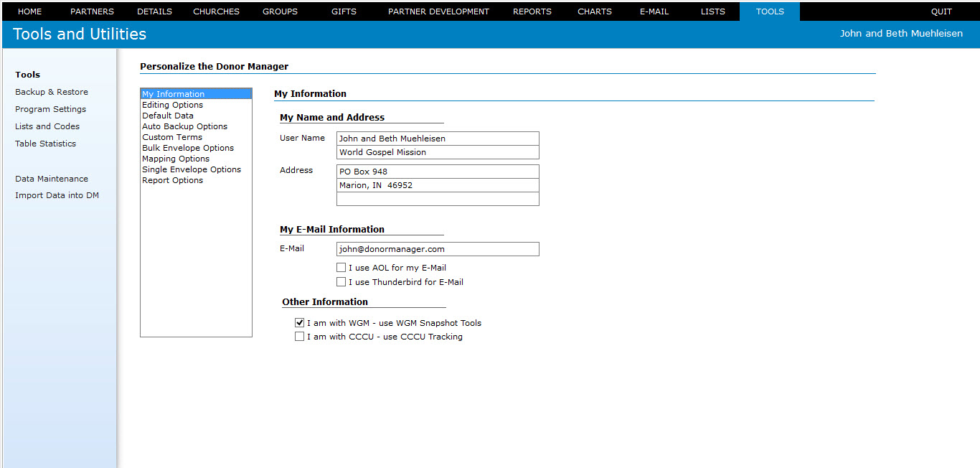
Task: Open Program Settings in sidebar
Action: 50,109
